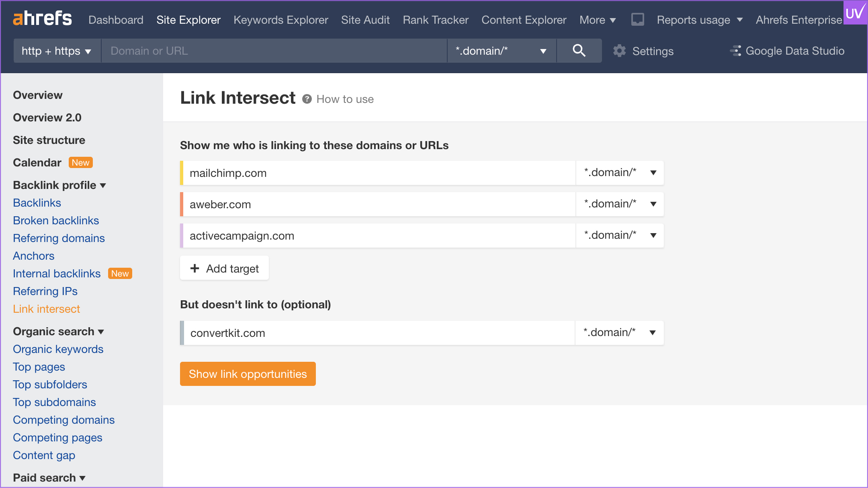Open Top subdomains report
868x488 pixels.
click(54, 402)
